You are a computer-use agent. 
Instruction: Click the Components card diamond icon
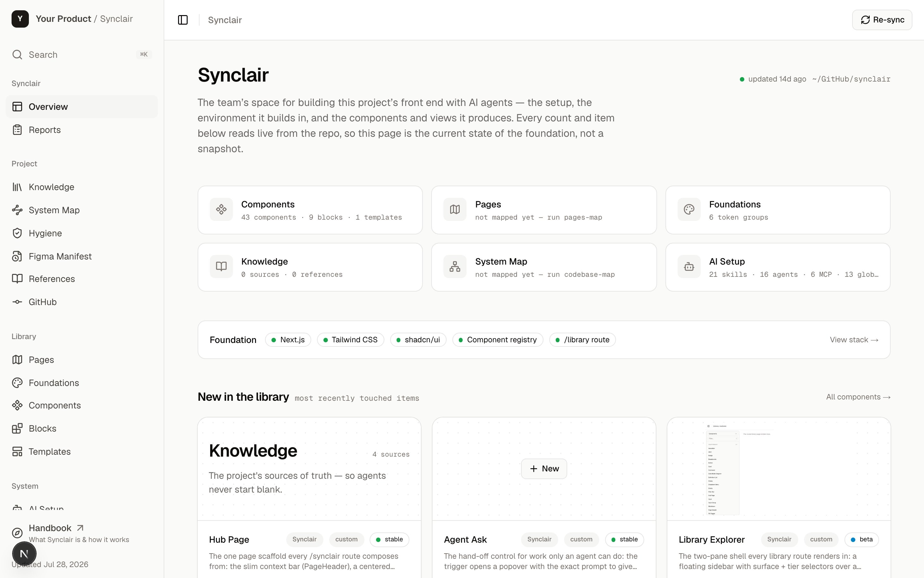point(221,209)
